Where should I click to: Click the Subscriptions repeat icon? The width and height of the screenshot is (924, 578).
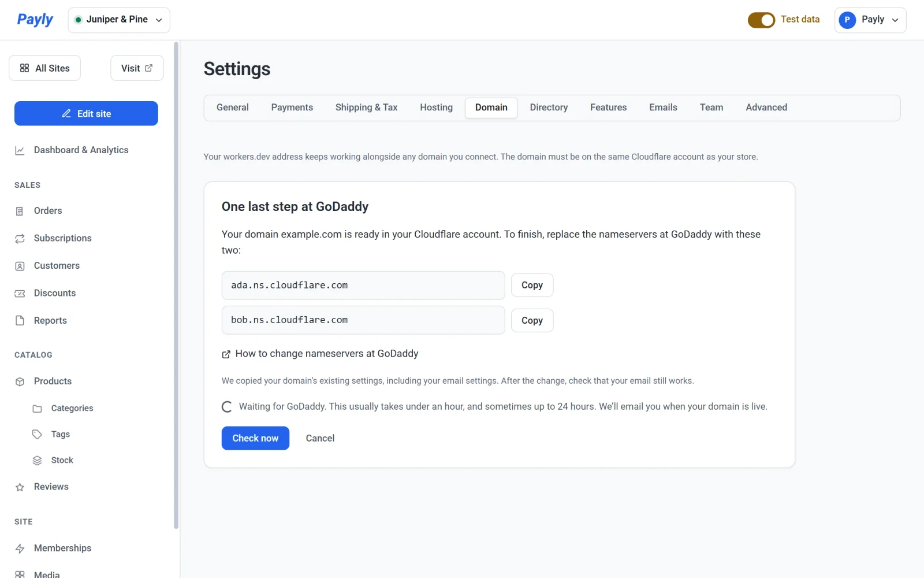20,239
